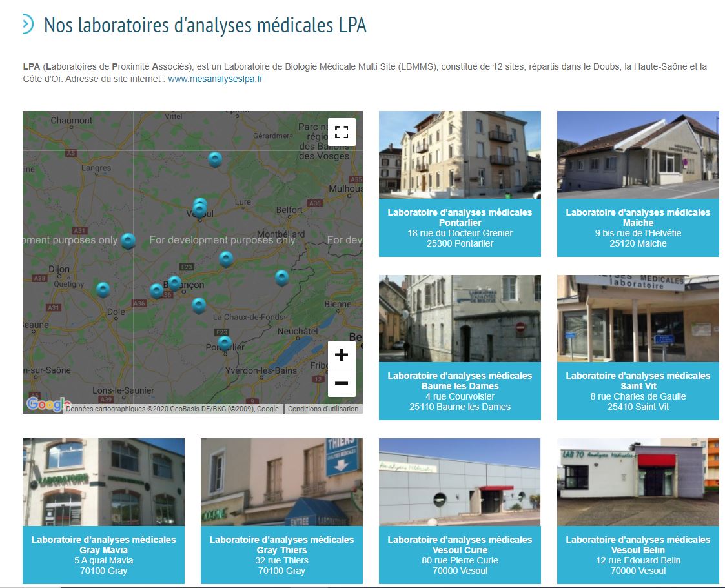Viewport: 725px width, 588px height.
Task: Click the 'Dijon' city label on map
Action: tap(59, 269)
